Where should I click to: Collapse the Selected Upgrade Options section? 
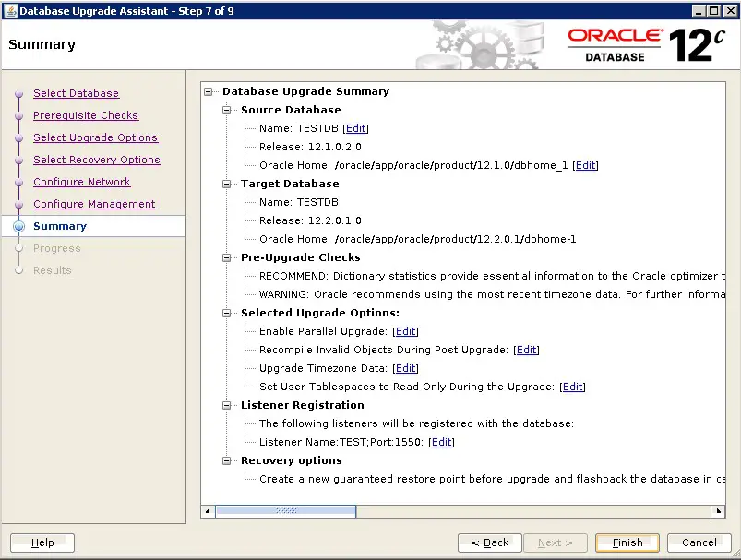227,313
